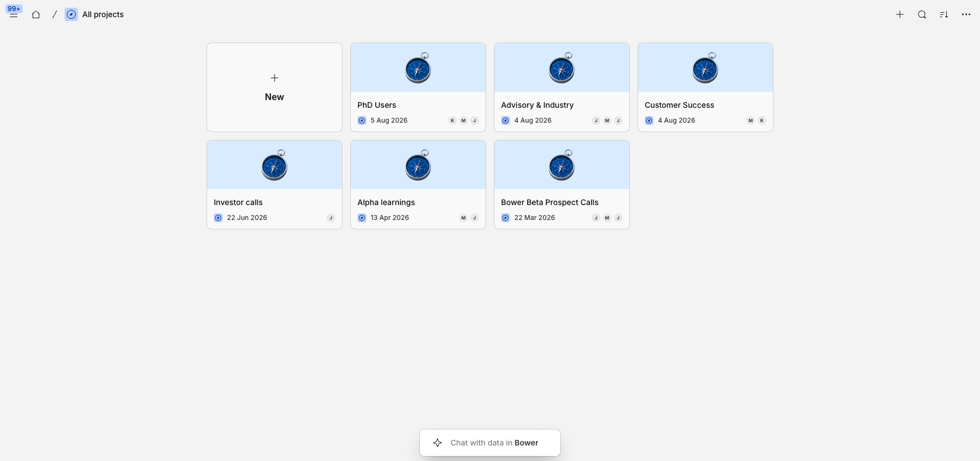This screenshot has height=461, width=980.
Task: Click the Customer Success compass thumbnail
Action: coord(705,68)
